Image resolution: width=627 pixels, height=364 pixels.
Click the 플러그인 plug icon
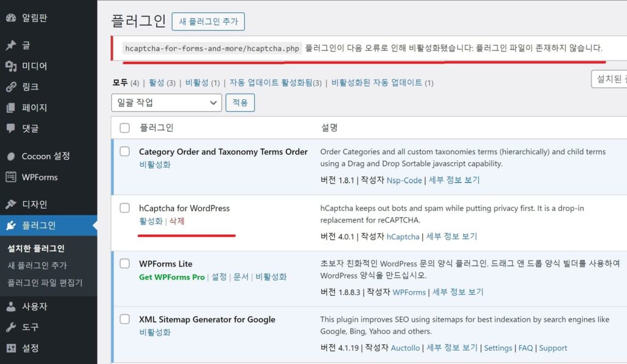[x=11, y=225]
